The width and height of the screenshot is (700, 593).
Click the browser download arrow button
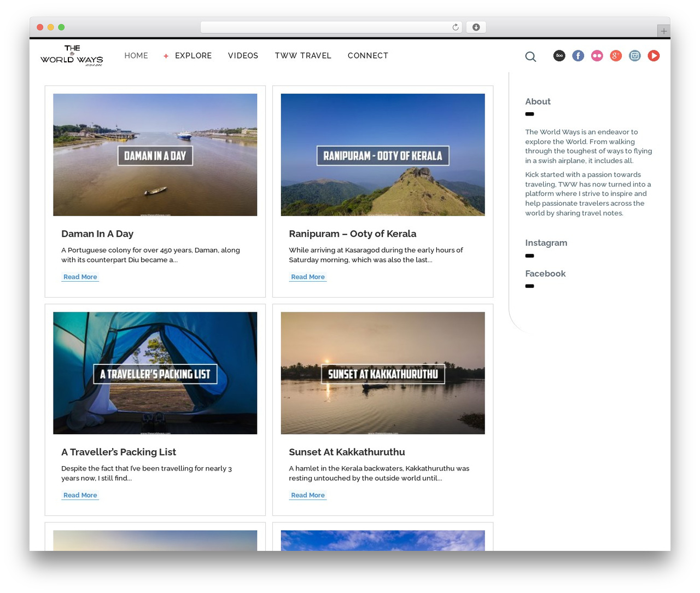tap(476, 27)
